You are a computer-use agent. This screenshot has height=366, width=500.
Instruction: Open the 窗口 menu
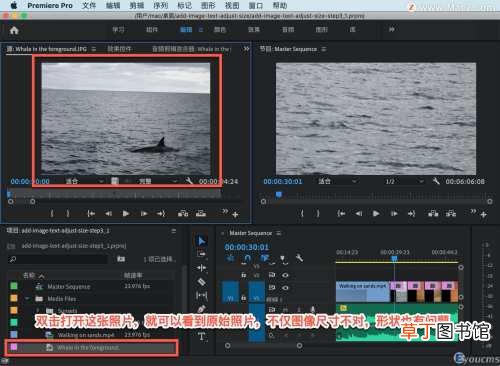coord(256,6)
